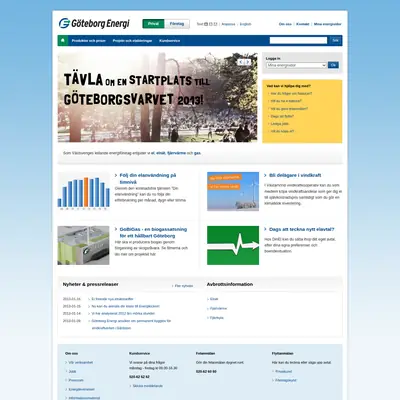This screenshot has width=400, height=400.
Task: Open Elnät outage information link
Action: tap(214, 299)
